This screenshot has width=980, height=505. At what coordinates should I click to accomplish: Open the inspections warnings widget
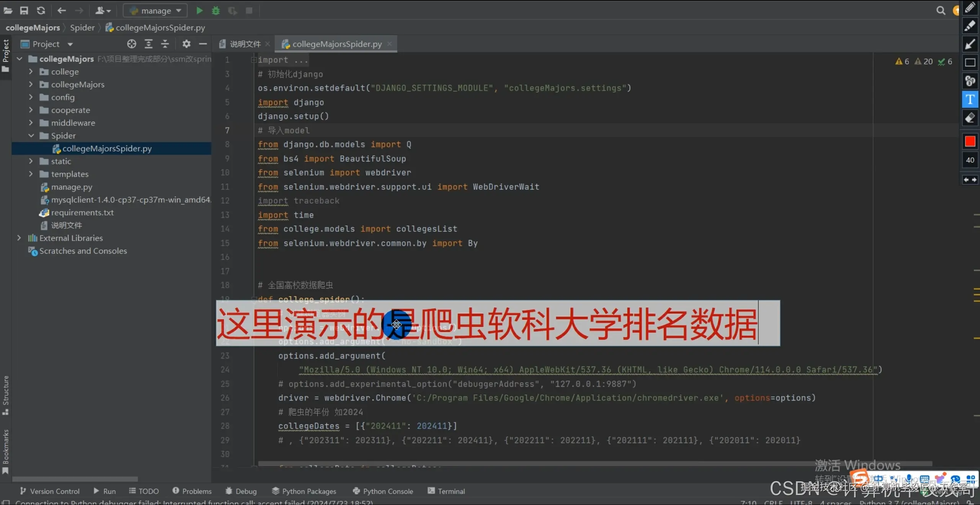click(923, 62)
